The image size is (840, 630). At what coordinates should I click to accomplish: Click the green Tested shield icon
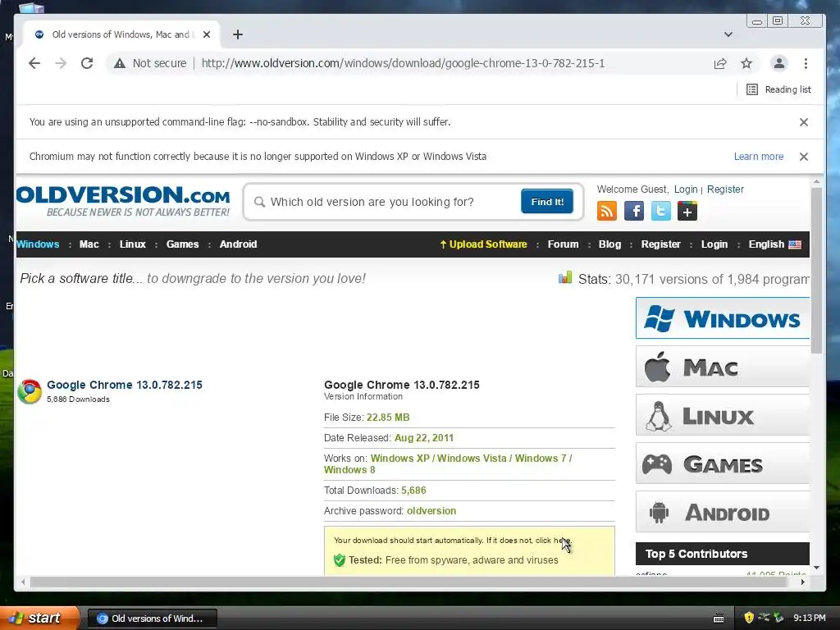[339, 560]
